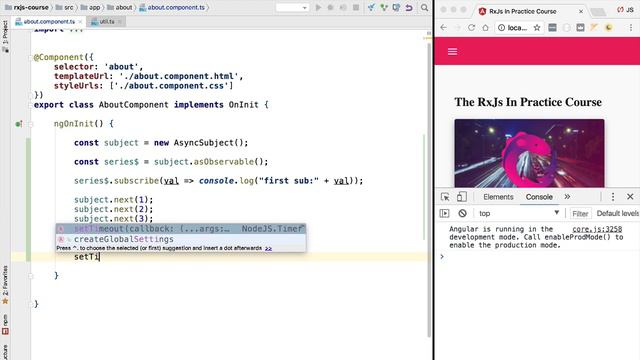Open DevTools customize three-dot menu

(x=613, y=197)
